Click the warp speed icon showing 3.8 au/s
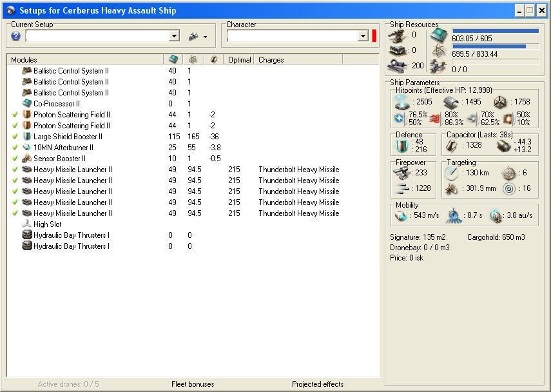The image size is (551, 392). [x=496, y=215]
